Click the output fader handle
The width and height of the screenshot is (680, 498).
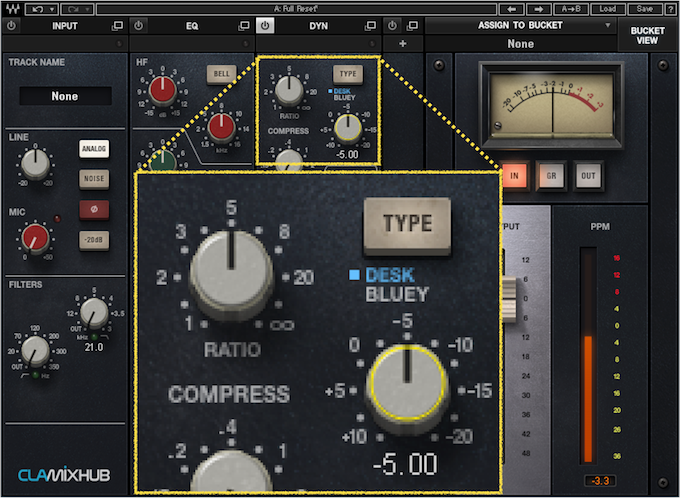click(x=510, y=298)
